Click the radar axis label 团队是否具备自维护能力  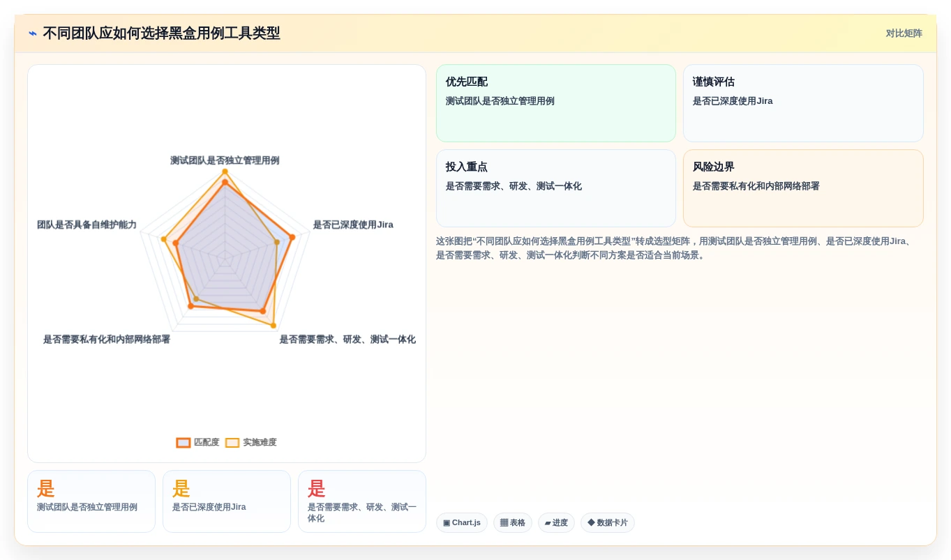87,225
